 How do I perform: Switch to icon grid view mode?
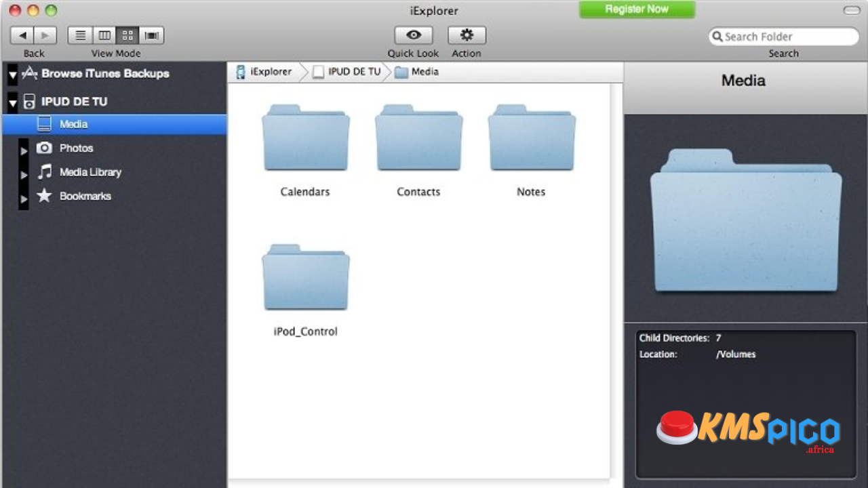coord(127,35)
